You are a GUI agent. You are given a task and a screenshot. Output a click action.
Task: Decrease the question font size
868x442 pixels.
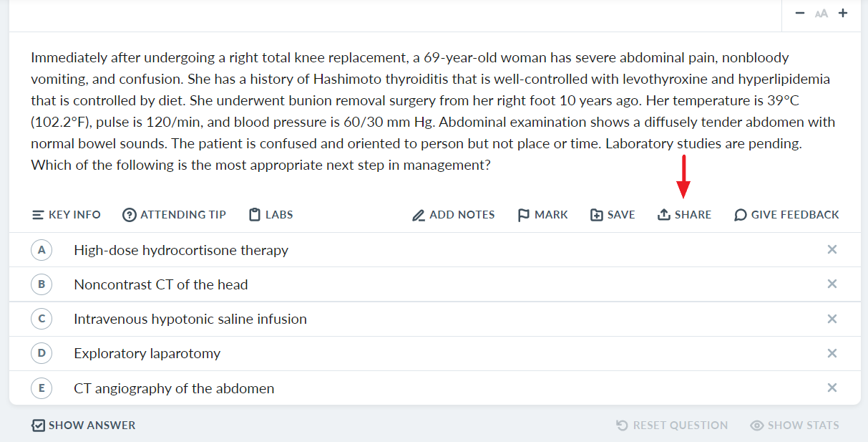point(800,14)
